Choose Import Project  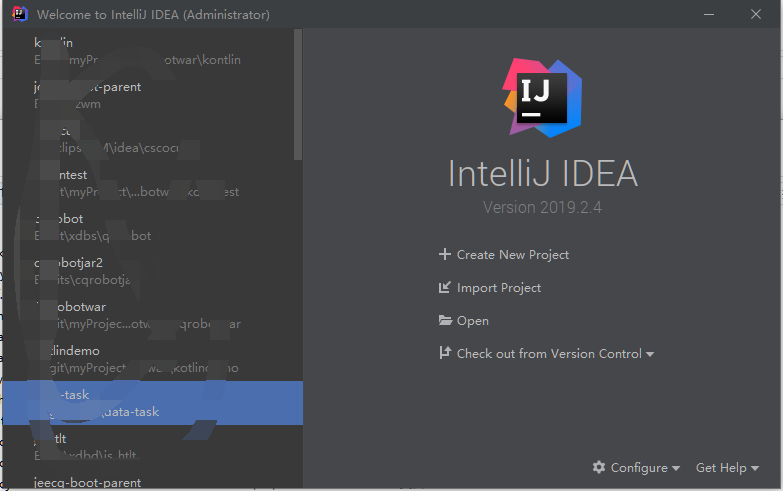pyautogui.click(x=499, y=288)
